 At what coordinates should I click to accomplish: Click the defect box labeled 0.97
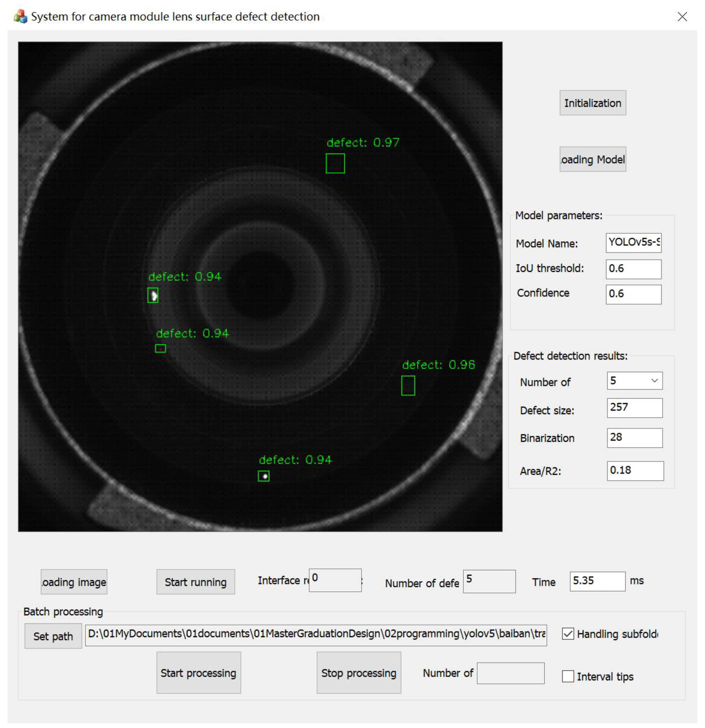pyautogui.click(x=335, y=164)
